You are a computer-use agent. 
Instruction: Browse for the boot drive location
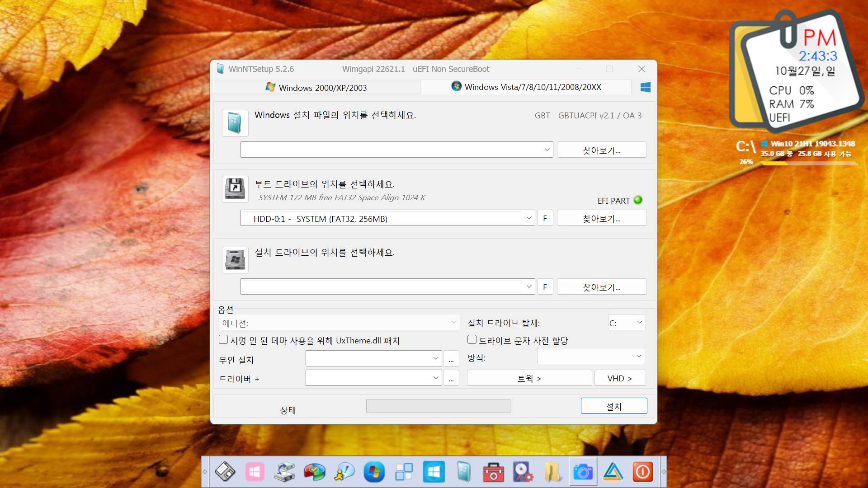(x=602, y=218)
